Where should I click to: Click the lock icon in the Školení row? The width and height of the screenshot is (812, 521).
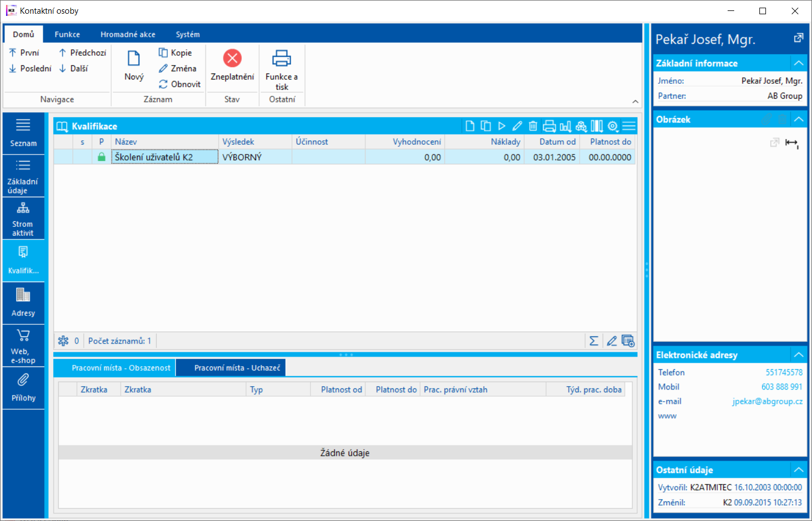coord(101,157)
